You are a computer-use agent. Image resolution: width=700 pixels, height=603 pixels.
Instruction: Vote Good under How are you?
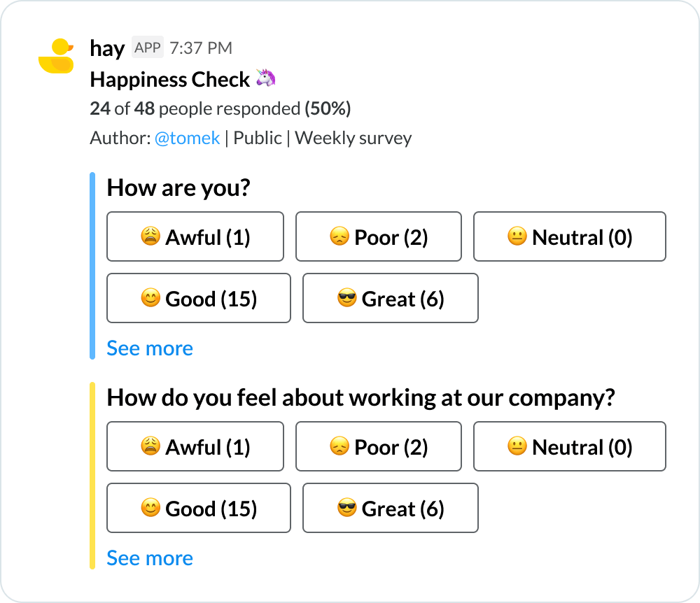click(x=199, y=298)
